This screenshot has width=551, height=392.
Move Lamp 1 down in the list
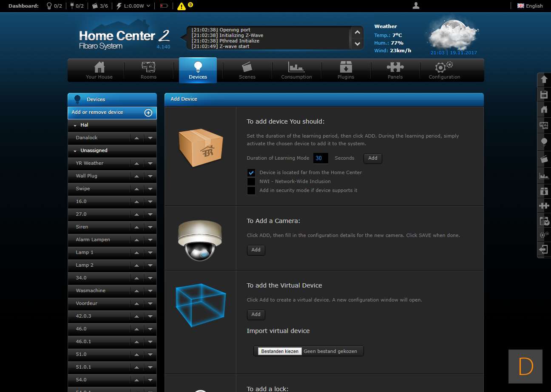[150, 253]
